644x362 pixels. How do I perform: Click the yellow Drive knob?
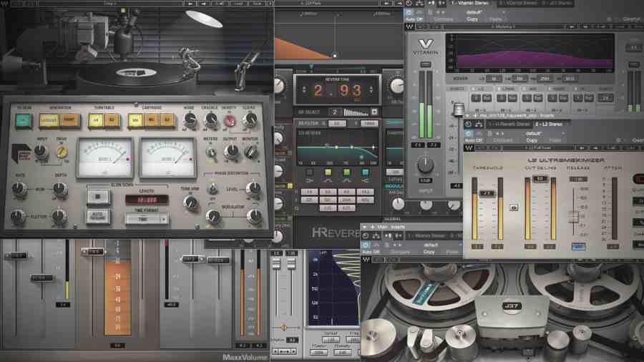pos(62,152)
